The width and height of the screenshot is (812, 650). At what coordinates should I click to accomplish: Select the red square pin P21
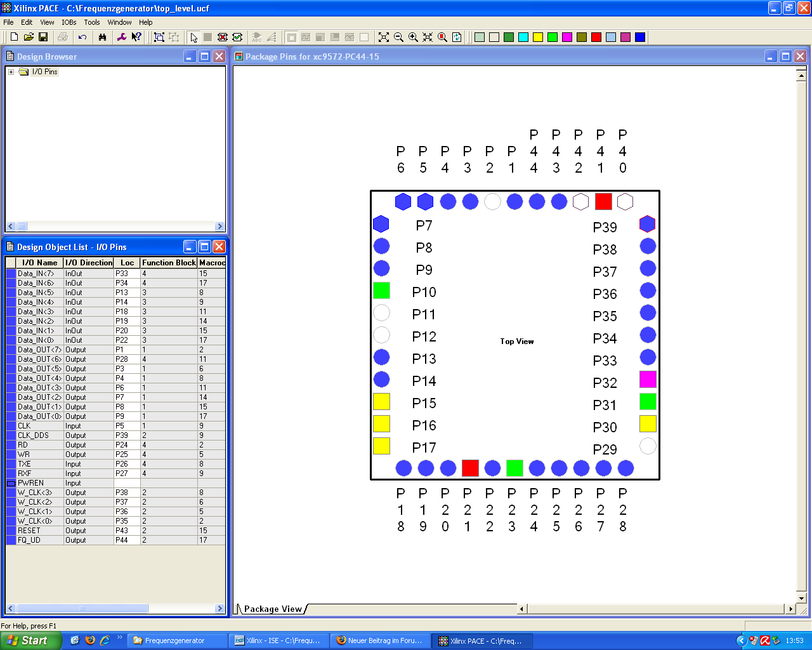pyautogui.click(x=470, y=468)
